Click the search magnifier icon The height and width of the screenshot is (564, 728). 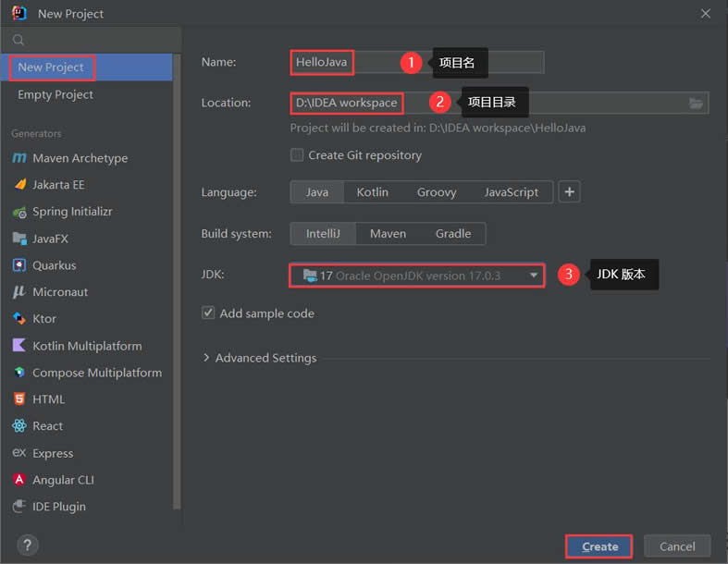tap(19, 40)
